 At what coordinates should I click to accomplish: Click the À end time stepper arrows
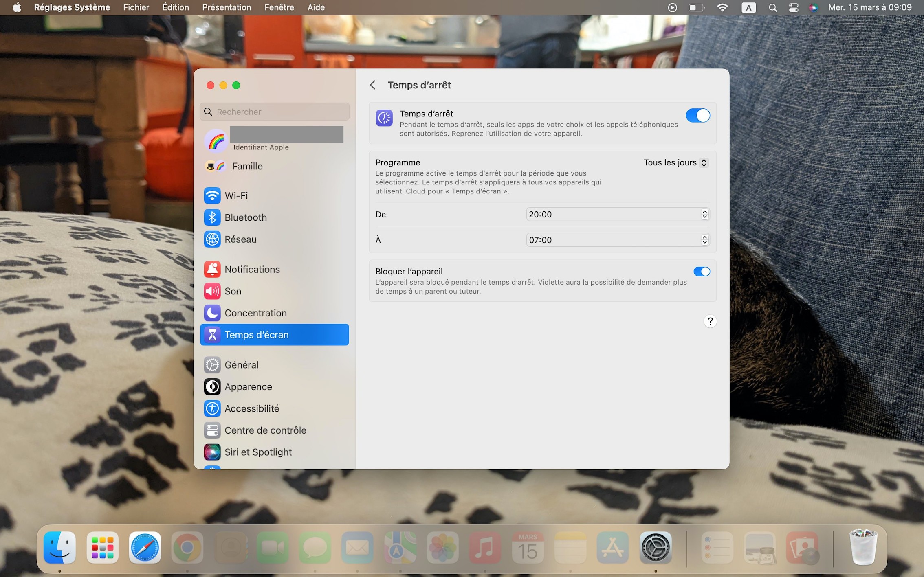704,240
